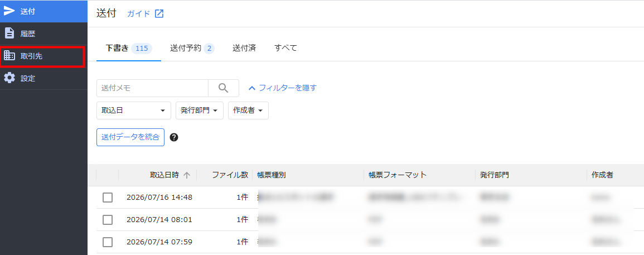Check the row dated 2026/07/14 08:01
Screen dimensions: 644x255
pos(108,220)
